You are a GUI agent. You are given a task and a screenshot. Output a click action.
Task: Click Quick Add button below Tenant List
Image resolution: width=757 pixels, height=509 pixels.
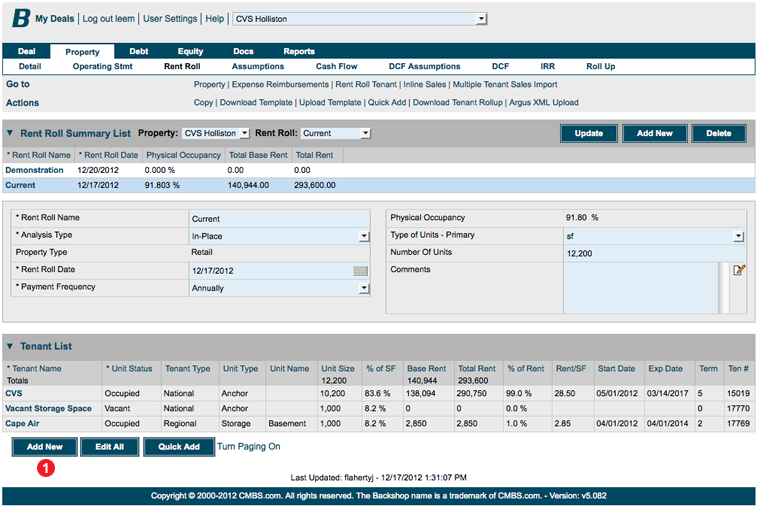pos(179,447)
